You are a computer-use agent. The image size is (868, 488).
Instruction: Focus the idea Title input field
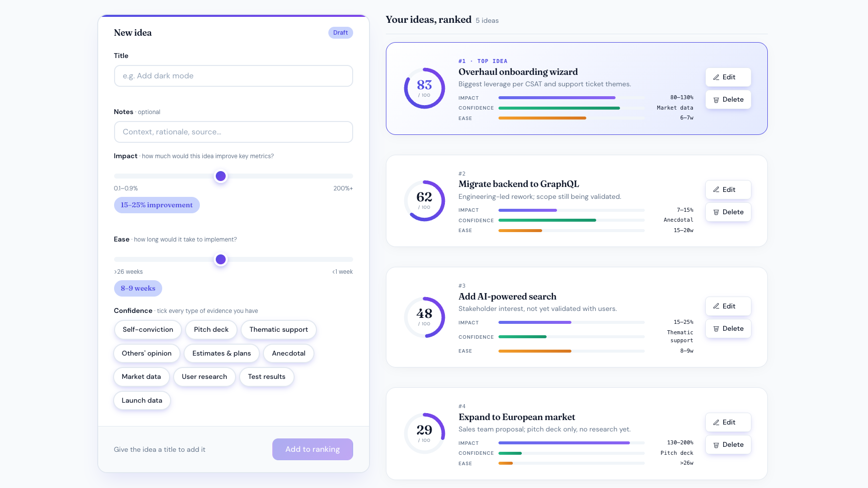[233, 76]
